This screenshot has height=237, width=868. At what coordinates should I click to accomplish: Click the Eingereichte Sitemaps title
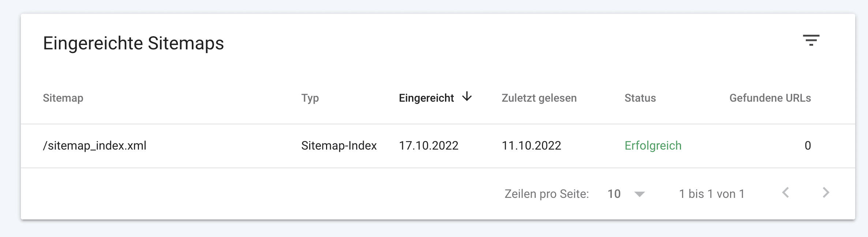tap(134, 44)
